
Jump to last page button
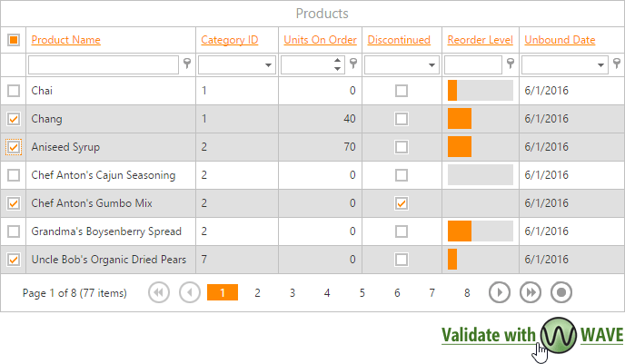click(x=531, y=292)
